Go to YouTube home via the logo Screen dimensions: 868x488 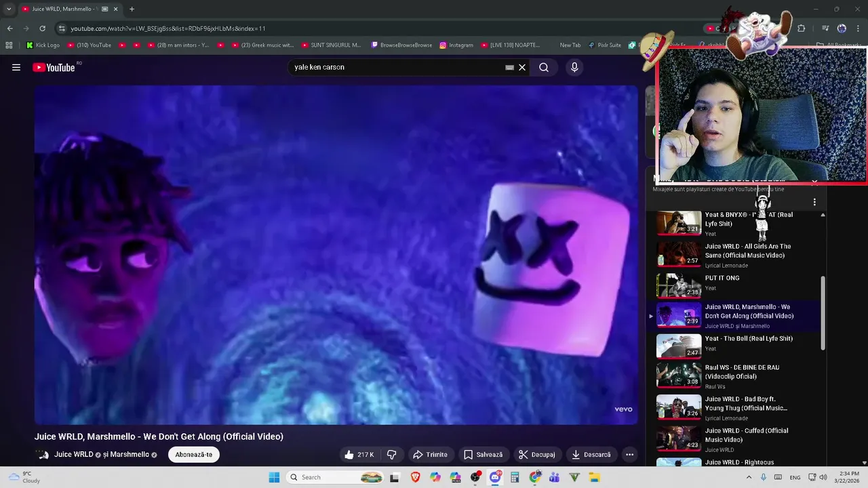[x=54, y=67]
